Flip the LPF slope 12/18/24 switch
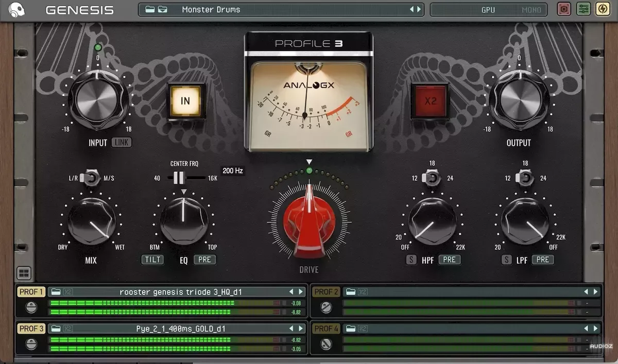 (x=525, y=178)
